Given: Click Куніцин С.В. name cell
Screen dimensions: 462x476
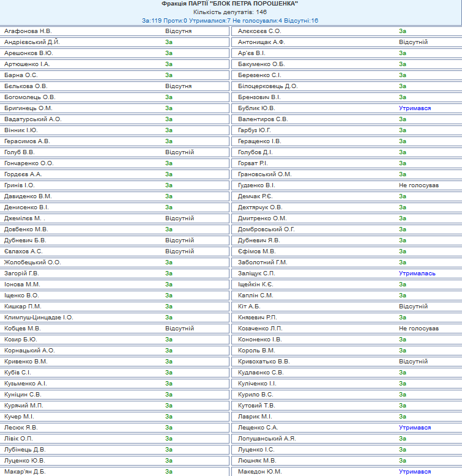Looking at the screenshot, I should tap(23, 395).
